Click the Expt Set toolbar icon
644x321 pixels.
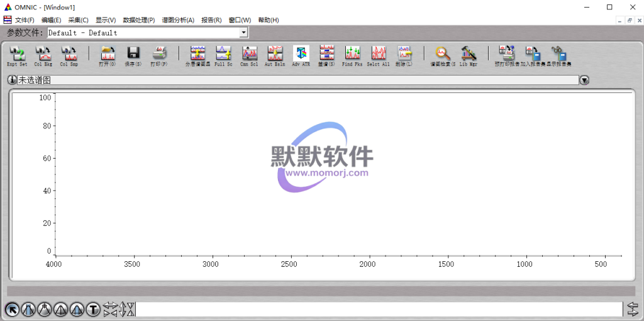(x=17, y=55)
